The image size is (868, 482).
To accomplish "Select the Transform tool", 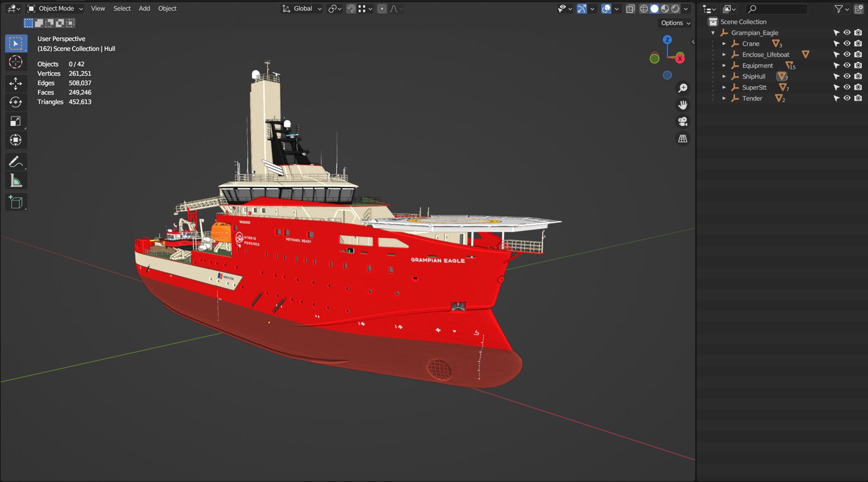I will tap(16, 140).
